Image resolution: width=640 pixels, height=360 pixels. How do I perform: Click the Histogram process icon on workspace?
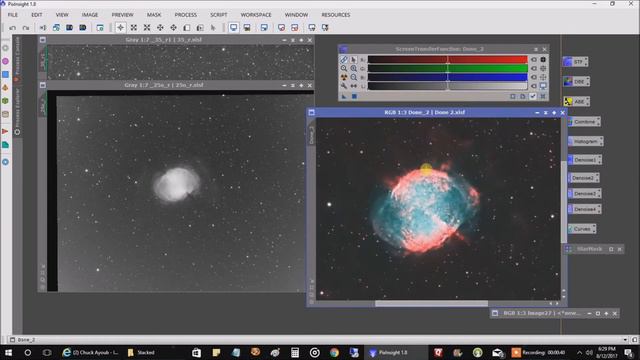click(x=586, y=141)
